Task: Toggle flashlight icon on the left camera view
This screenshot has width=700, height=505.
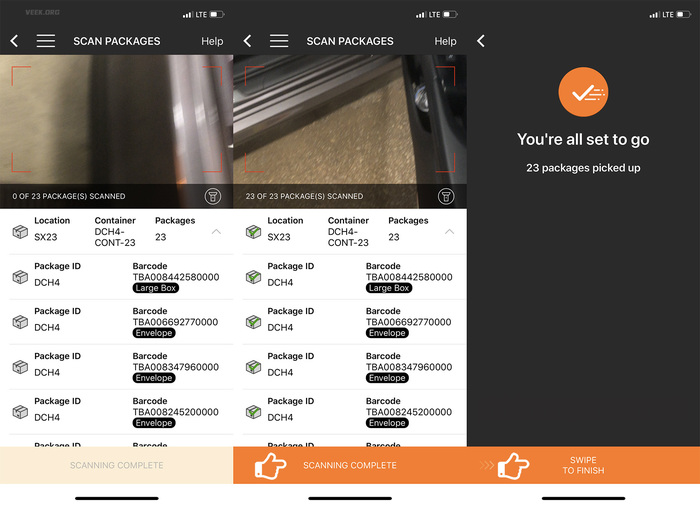Action: [x=213, y=196]
